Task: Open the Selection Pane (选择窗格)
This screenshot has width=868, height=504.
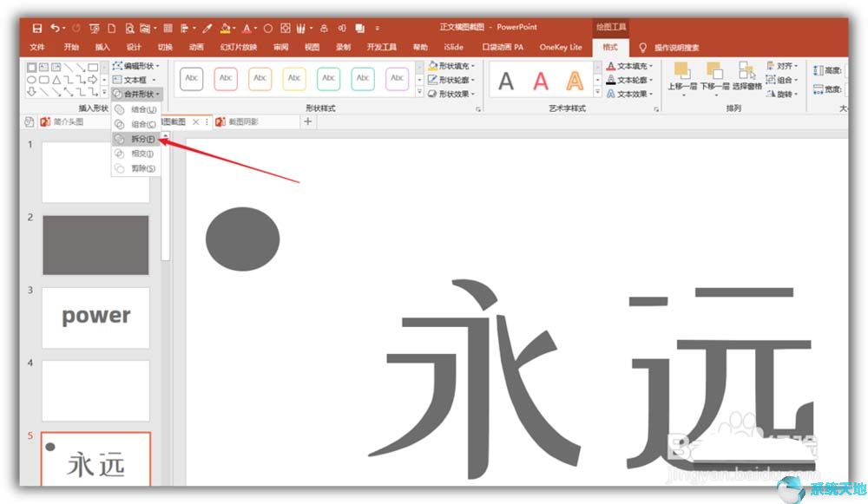Action: [x=746, y=74]
